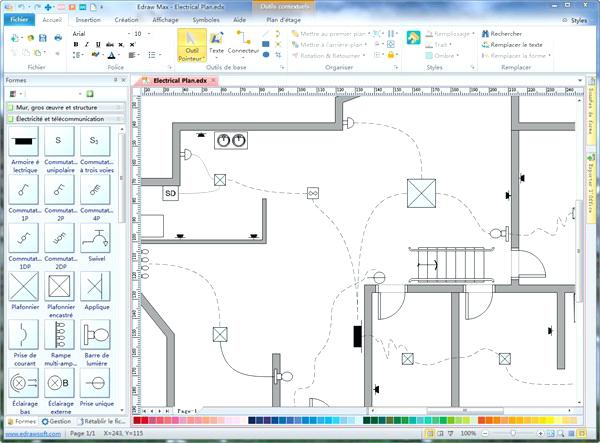Toggle bold formatting
The image size is (600, 443).
[76, 44]
